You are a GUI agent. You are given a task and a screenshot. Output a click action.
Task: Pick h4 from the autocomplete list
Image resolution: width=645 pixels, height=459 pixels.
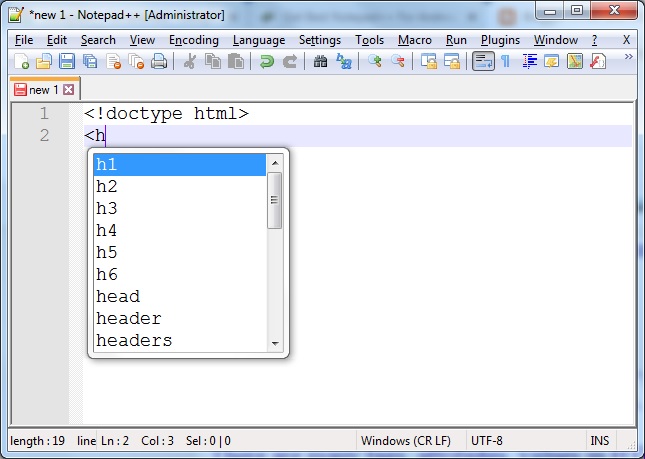click(x=179, y=230)
